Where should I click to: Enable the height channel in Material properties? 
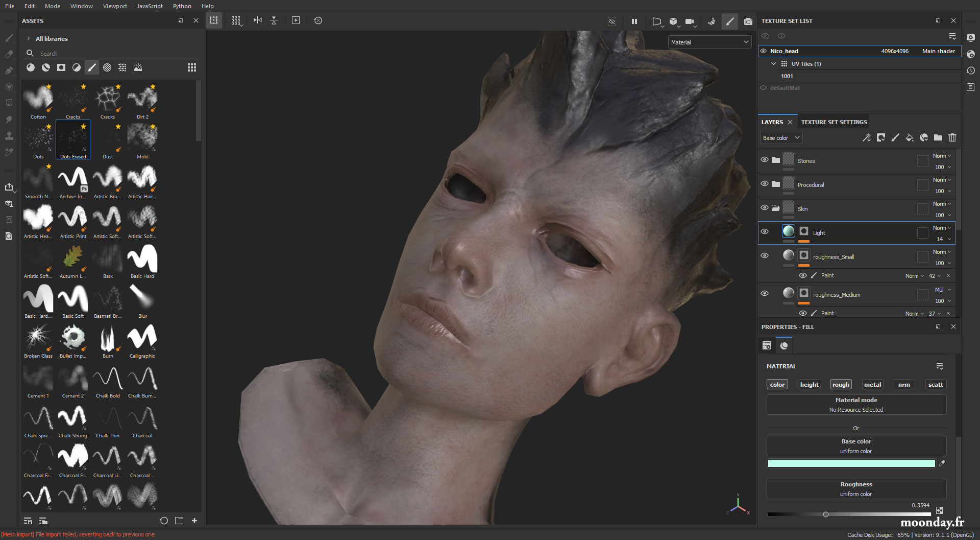(x=809, y=384)
